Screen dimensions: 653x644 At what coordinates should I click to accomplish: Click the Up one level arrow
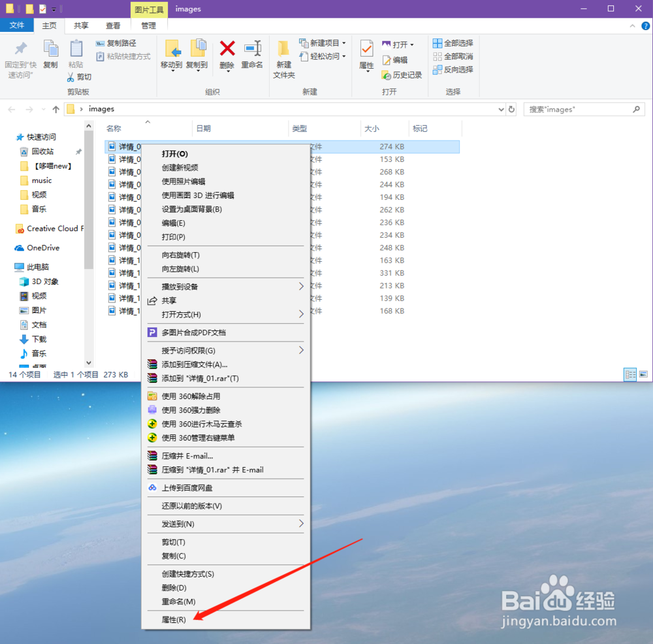coord(56,110)
